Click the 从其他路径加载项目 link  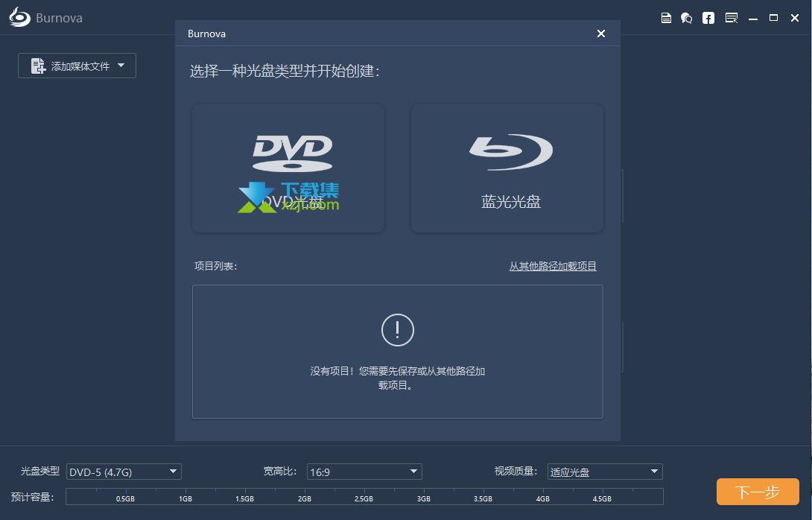(553, 266)
